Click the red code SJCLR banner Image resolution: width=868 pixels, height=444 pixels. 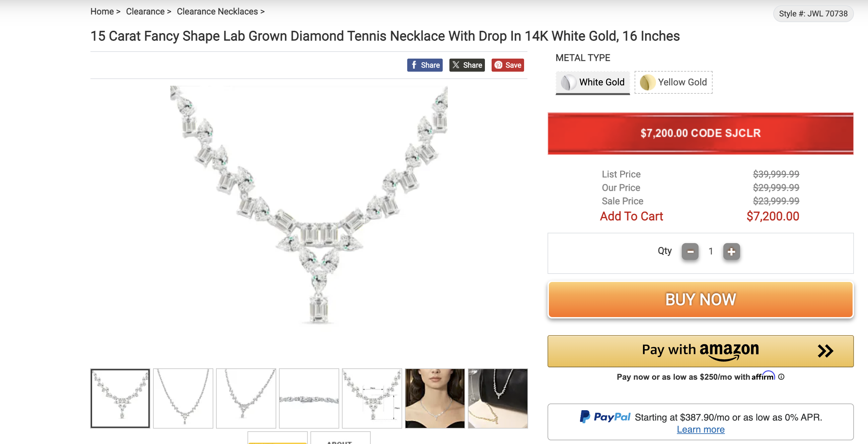tap(700, 133)
